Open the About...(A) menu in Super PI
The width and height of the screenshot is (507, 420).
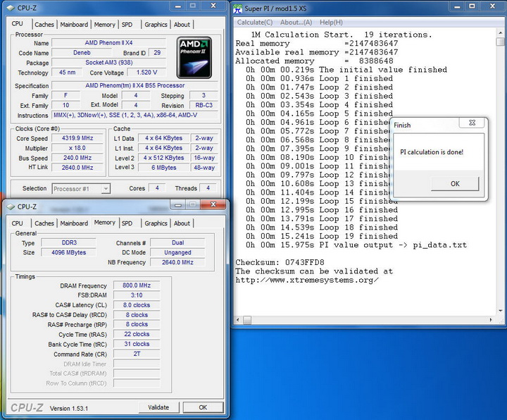pos(296,23)
